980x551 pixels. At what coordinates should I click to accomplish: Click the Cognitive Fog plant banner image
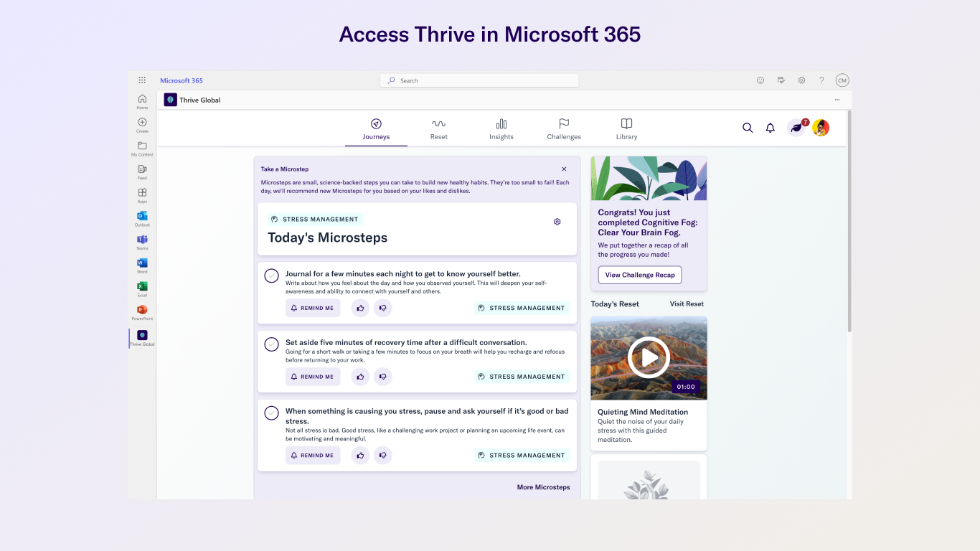pos(649,179)
